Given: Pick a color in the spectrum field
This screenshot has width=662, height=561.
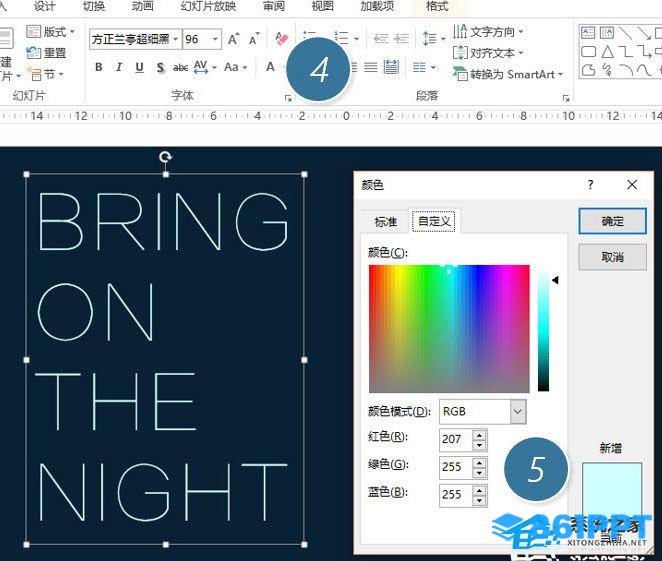Looking at the screenshot, I should coord(449,329).
